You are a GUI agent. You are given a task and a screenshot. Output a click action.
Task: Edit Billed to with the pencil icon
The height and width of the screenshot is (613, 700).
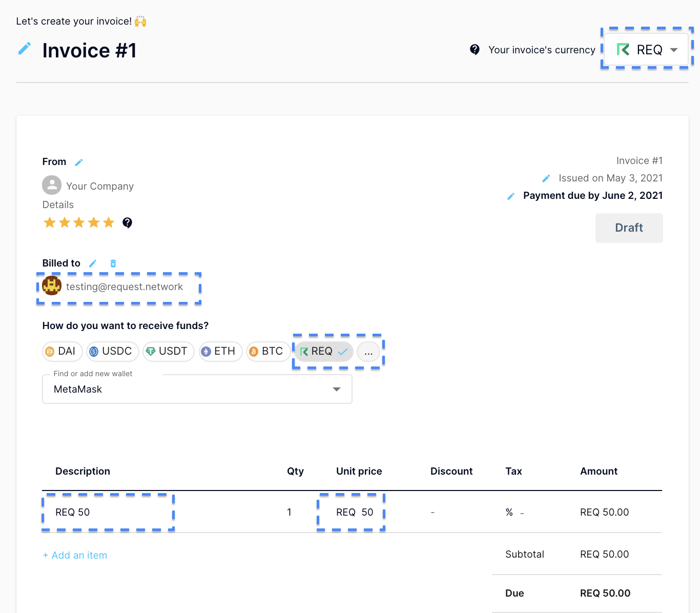point(93,263)
